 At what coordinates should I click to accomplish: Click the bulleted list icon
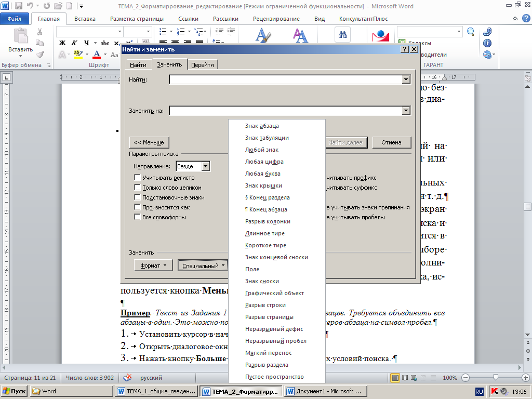163,32
